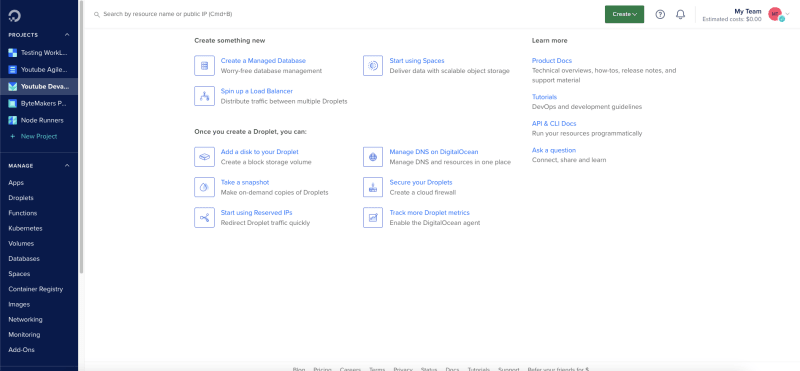This screenshot has height=371, width=800.
Task: Click the Secure your Droplets firewall icon
Action: 373,187
